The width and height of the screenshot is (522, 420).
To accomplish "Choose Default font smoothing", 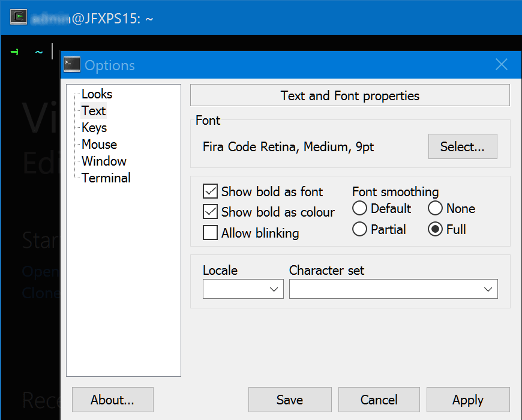I will pos(359,208).
